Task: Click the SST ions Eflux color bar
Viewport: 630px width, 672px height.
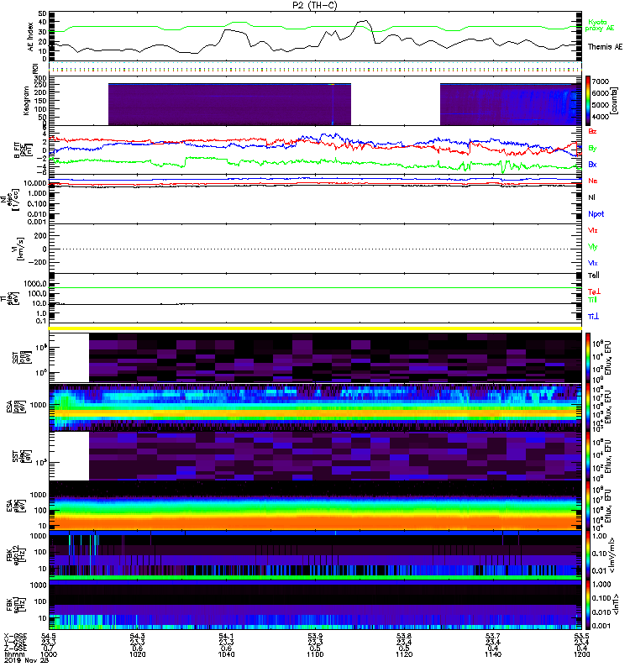Action: pyautogui.click(x=588, y=358)
